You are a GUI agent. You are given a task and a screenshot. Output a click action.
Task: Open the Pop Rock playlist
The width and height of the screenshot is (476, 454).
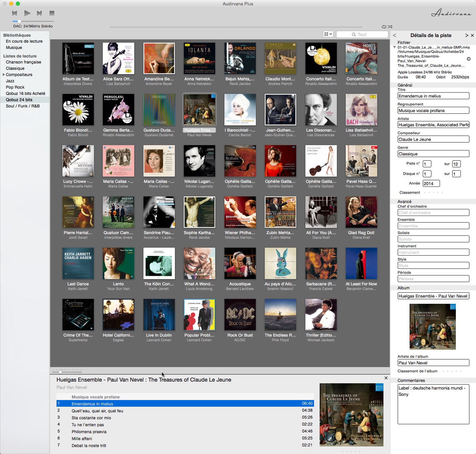tap(15, 87)
